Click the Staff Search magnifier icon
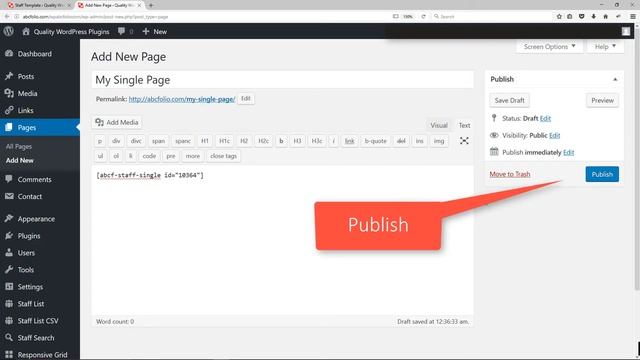Viewport: 640px width, 360px height. click(9, 338)
